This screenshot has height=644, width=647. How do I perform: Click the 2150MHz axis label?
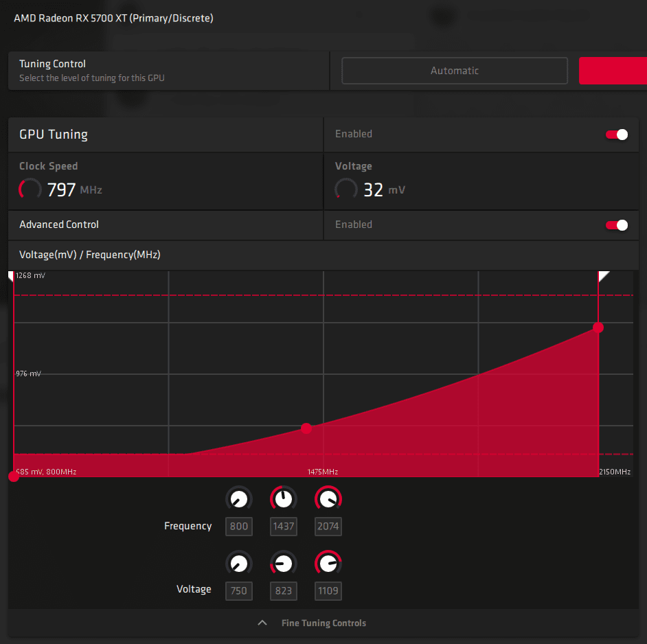[615, 472]
